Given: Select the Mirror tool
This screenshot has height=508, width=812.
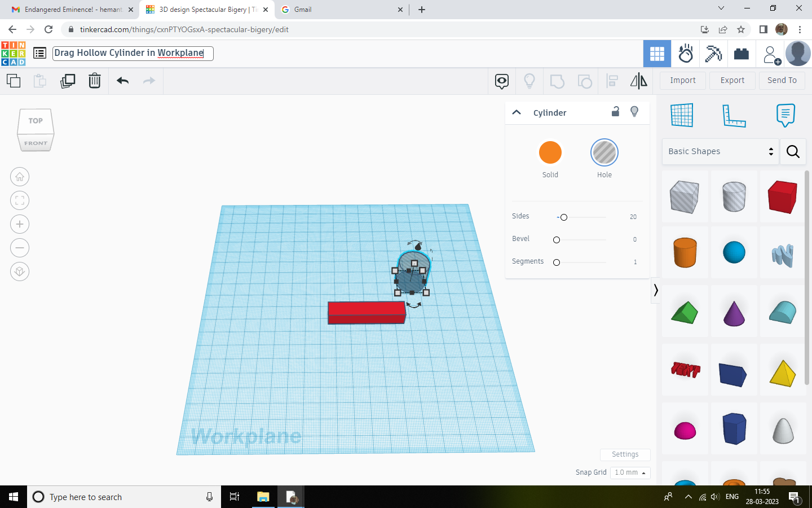Looking at the screenshot, I should (639, 81).
